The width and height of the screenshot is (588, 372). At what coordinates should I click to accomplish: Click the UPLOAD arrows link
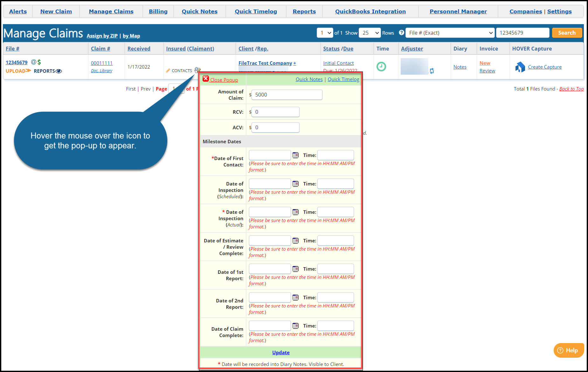coord(18,71)
